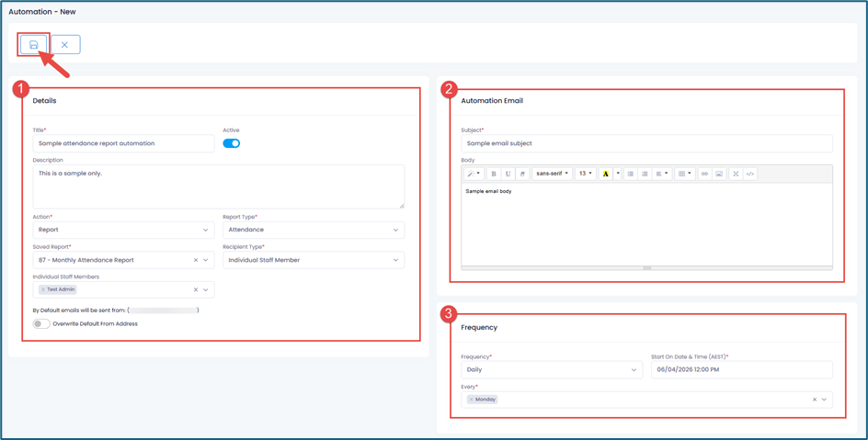Image resolution: width=868 pixels, height=440 pixels.
Task: Click the cancel X button beside save
Action: click(x=64, y=45)
